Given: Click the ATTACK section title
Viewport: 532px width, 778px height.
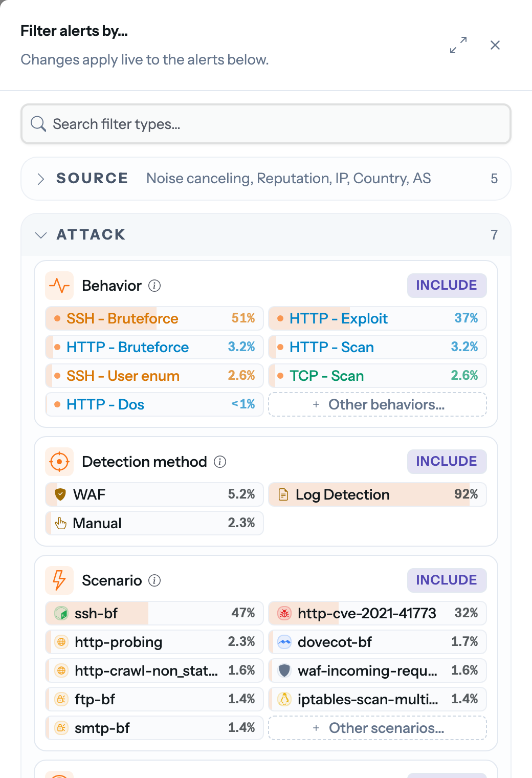Looking at the screenshot, I should (91, 235).
